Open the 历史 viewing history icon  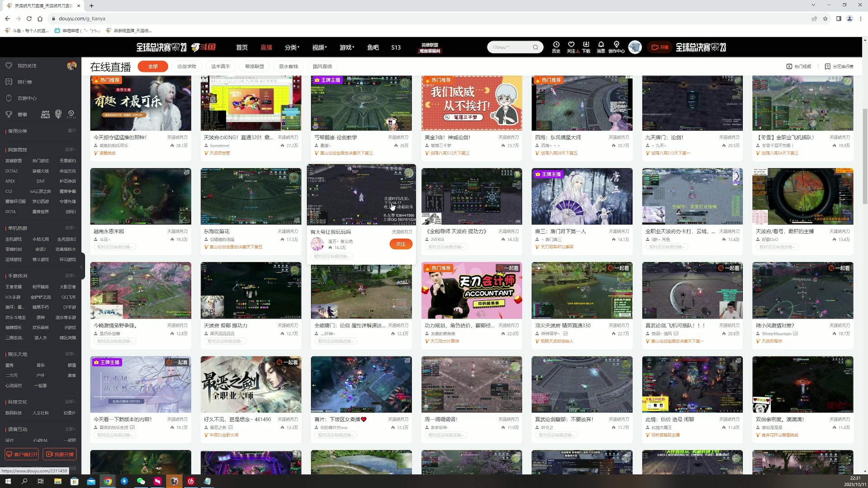point(556,47)
